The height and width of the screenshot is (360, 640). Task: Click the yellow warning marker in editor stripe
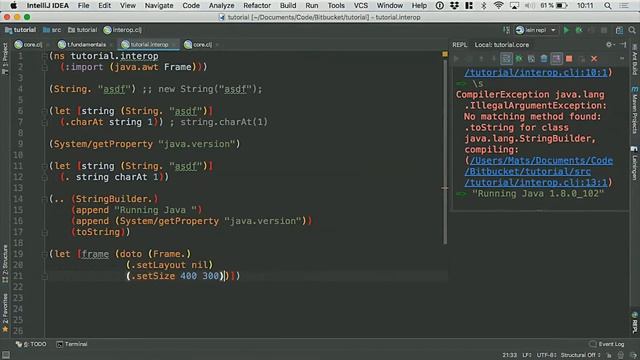445,54
